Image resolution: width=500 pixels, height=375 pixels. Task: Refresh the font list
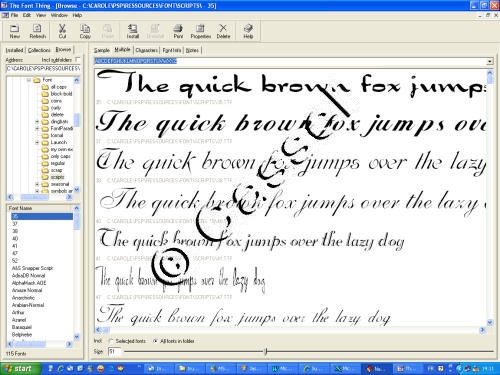point(37,31)
